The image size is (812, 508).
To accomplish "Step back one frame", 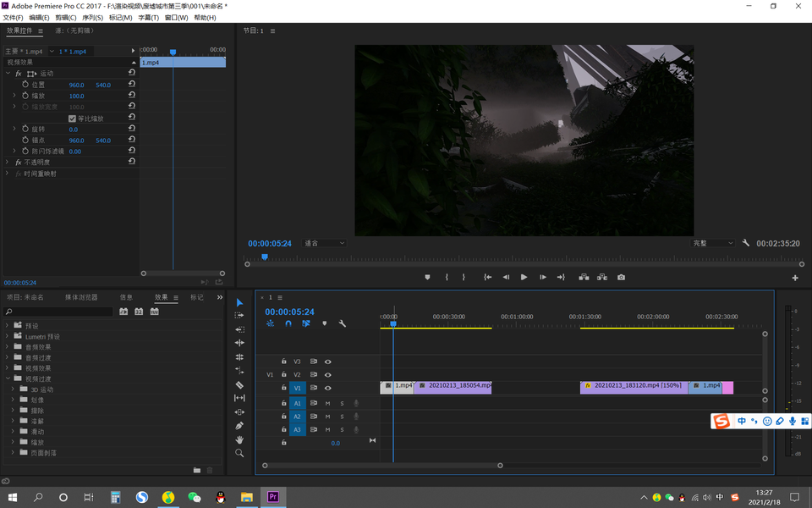I will click(x=506, y=278).
